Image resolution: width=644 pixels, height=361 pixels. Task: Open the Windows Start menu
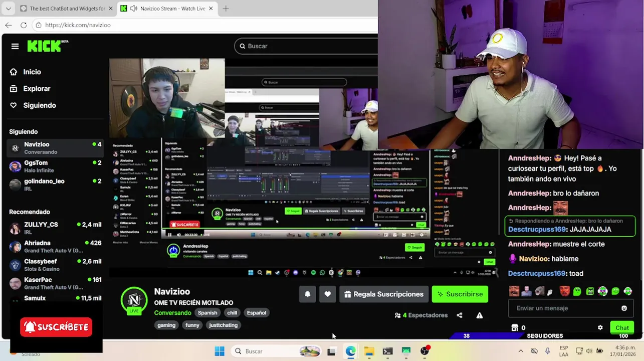click(x=220, y=351)
